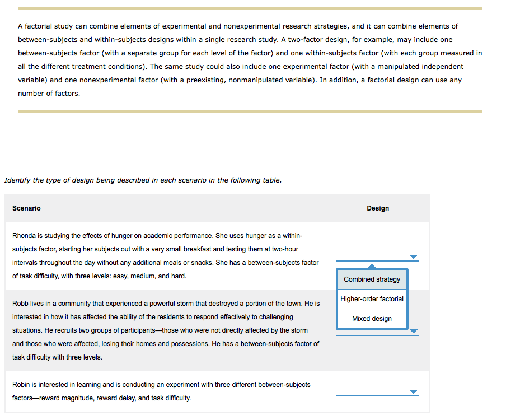The image size is (506, 420).
Task: Click the blue arrow icon beside Rhonda's answer line
Action: (414, 256)
